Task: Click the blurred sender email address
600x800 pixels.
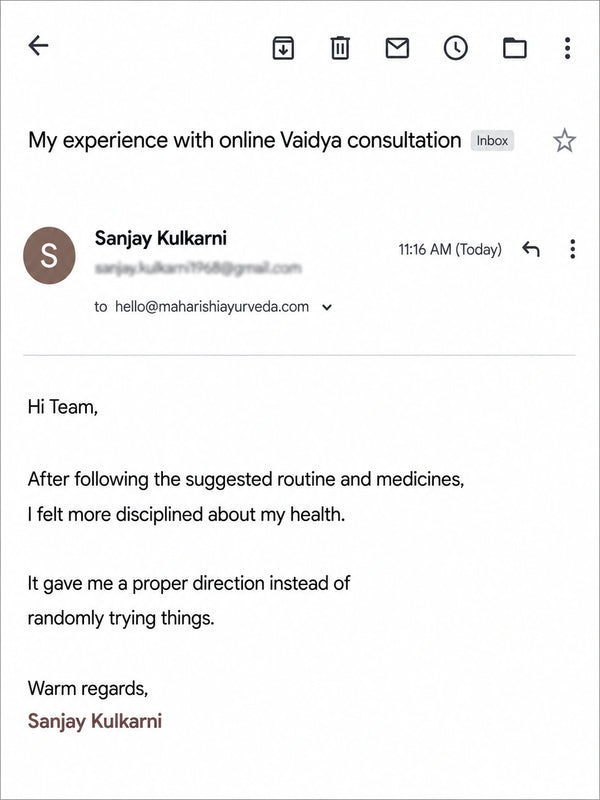Action: 198,268
